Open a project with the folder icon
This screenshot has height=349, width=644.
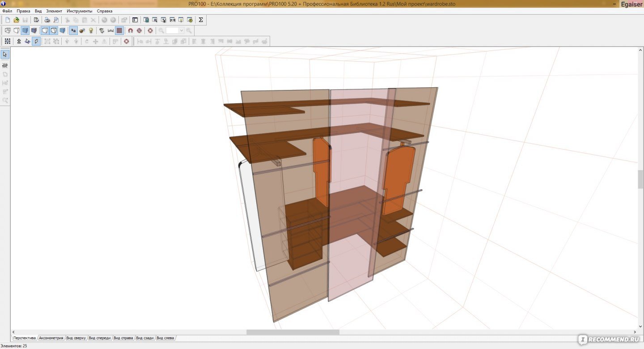[x=17, y=20]
